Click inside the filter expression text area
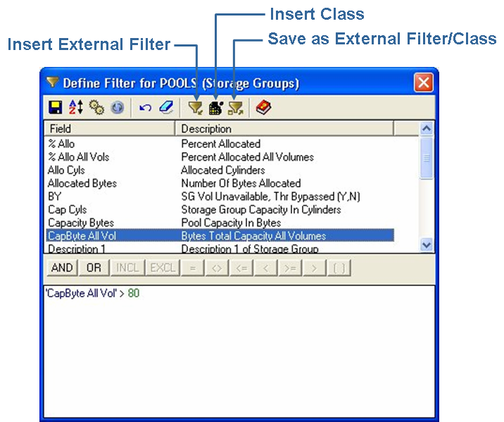The image size is (504, 422). click(239, 352)
